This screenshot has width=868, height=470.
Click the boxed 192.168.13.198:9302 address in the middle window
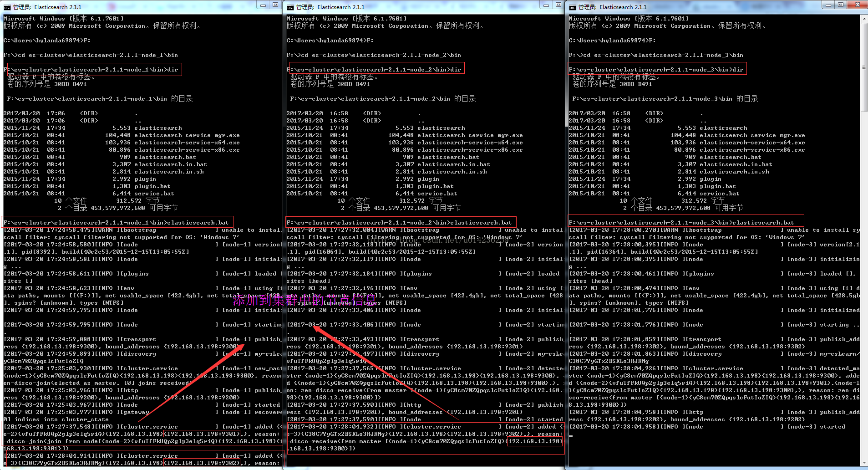pos(485,434)
